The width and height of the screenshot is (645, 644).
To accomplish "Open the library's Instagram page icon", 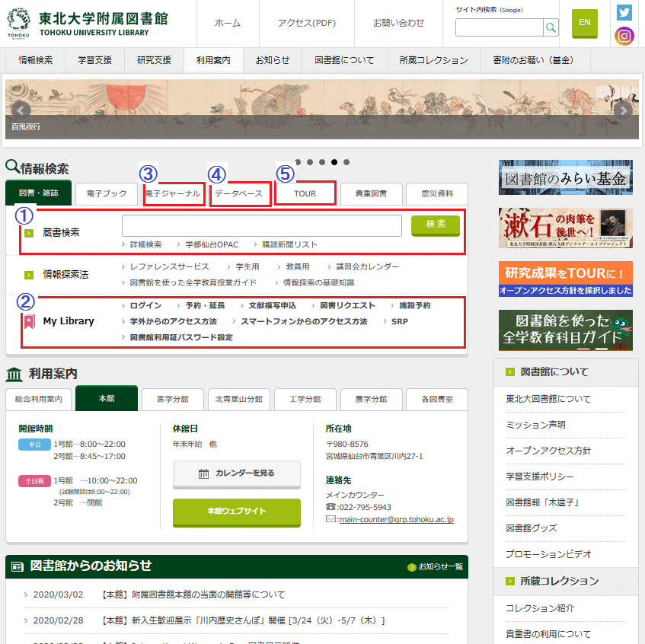I will click(624, 35).
